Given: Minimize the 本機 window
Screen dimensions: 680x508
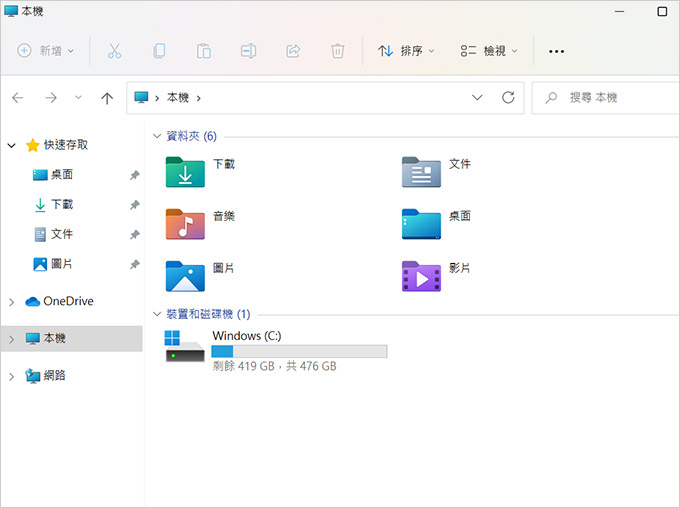Looking at the screenshot, I should coord(620,11).
